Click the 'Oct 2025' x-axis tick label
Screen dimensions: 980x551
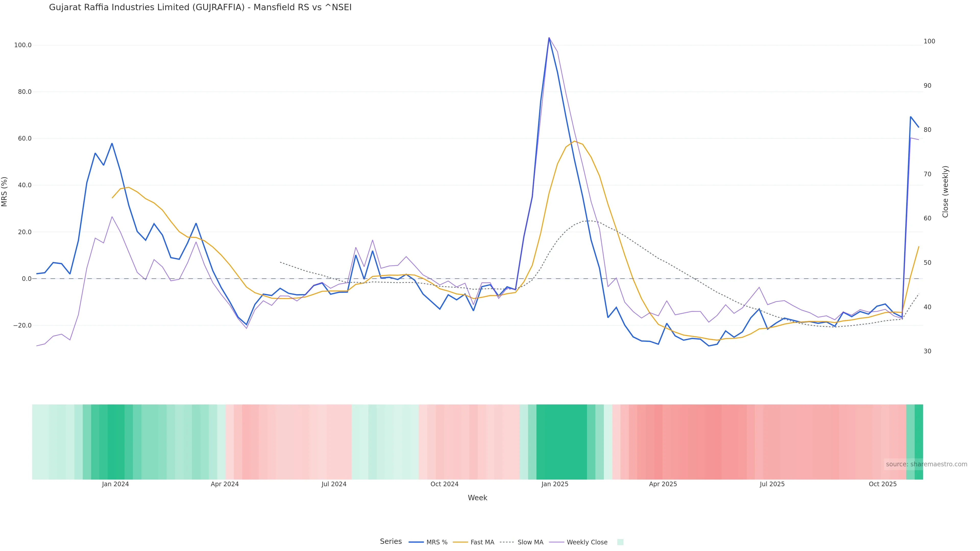click(883, 484)
